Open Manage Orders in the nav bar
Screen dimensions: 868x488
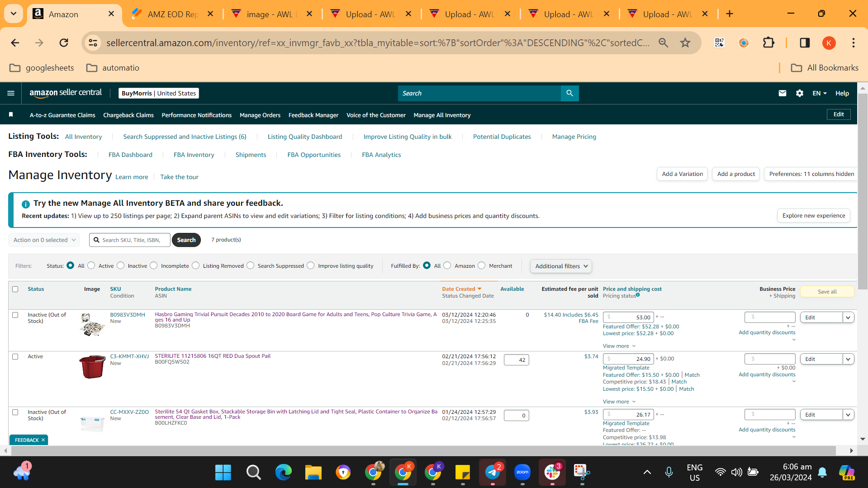click(x=260, y=115)
